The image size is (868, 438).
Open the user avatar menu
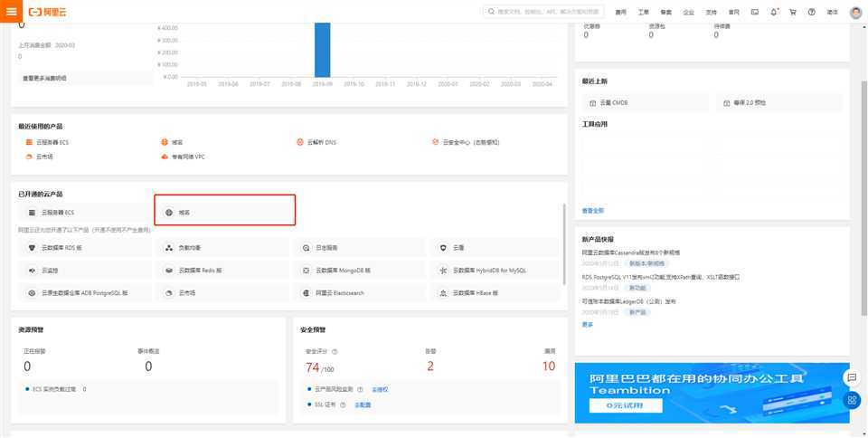tap(856, 12)
